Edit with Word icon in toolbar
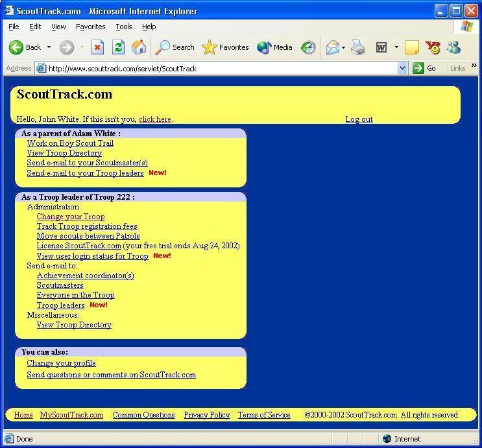The image size is (482, 448). tap(381, 47)
